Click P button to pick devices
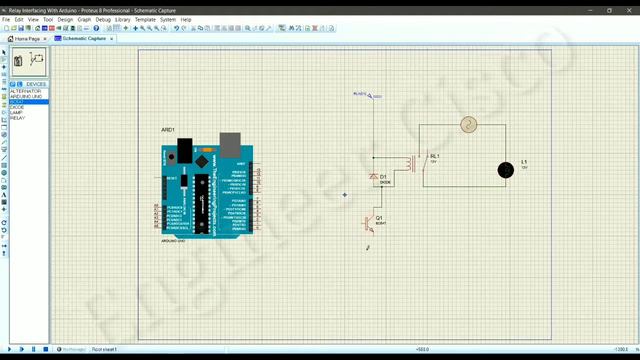Screen dimensions: 640x360 13,84
